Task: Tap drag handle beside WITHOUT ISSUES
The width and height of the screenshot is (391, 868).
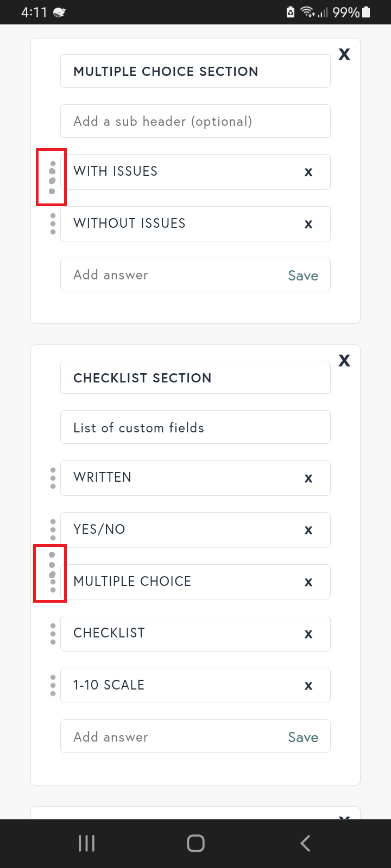Action: point(53,224)
